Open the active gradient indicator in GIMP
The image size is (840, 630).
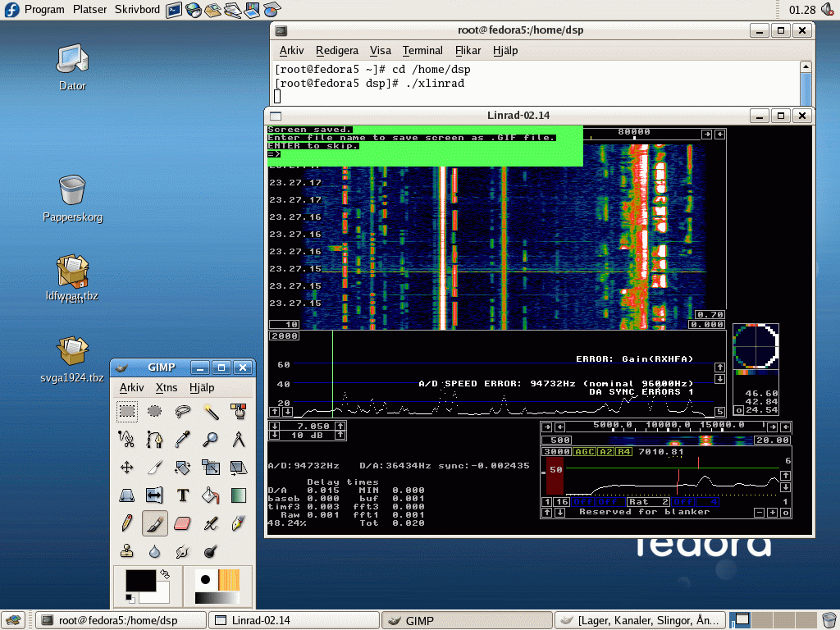pos(217,598)
